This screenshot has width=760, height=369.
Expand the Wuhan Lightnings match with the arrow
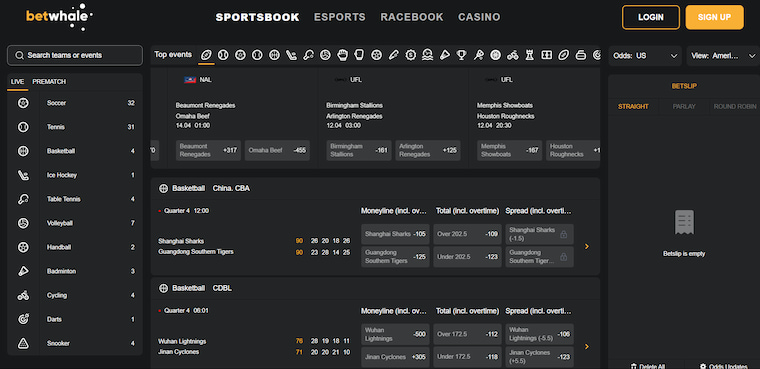[x=587, y=346]
